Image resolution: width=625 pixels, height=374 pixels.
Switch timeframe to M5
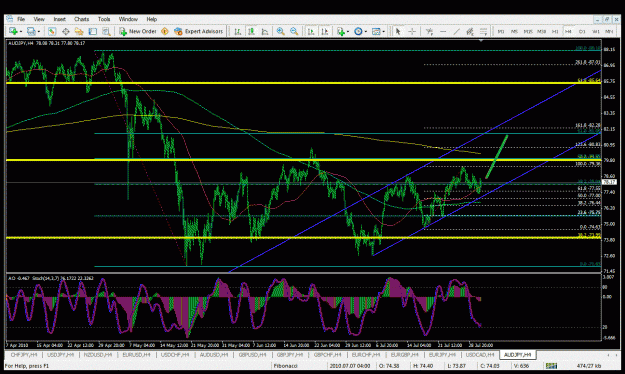514,31
